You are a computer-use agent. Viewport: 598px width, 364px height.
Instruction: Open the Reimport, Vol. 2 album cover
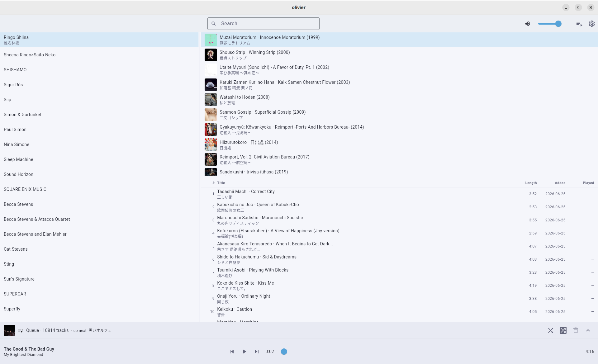[x=211, y=159]
